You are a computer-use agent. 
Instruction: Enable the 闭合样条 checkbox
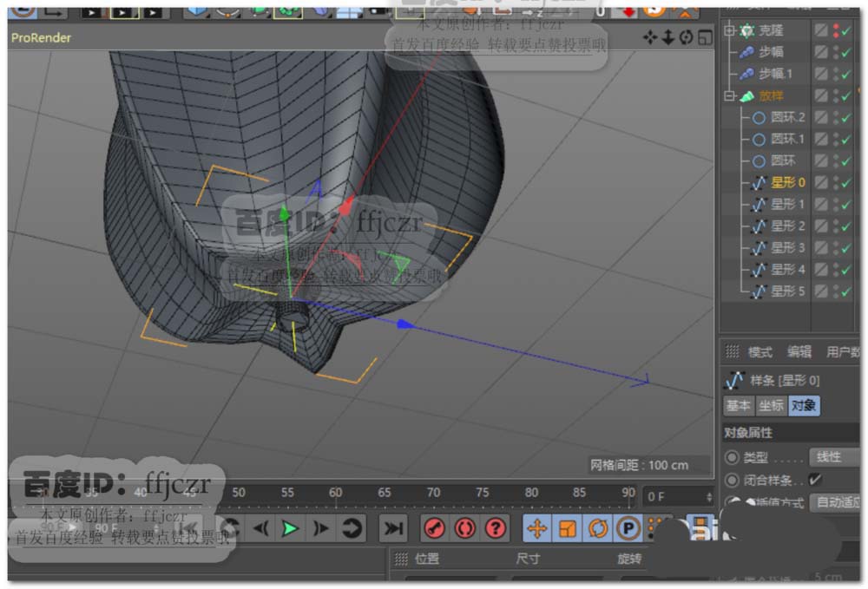[x=815, y=480]
